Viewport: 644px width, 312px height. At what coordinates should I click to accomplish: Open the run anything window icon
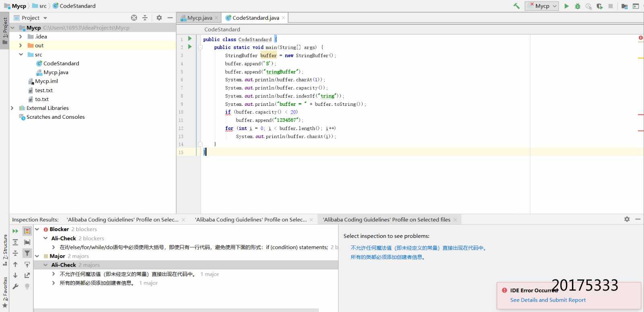pos(636,6)
